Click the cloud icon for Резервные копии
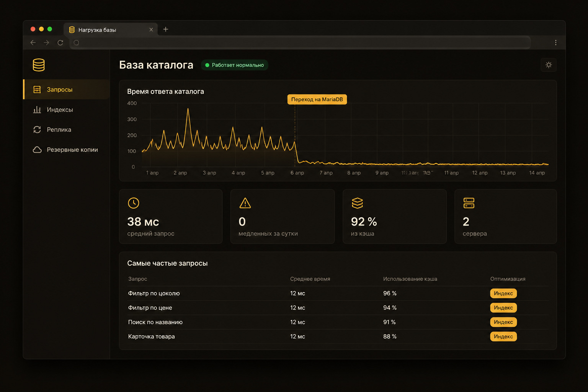The width and height of the screenshot is (588, 392). click(x=37, y=150)
